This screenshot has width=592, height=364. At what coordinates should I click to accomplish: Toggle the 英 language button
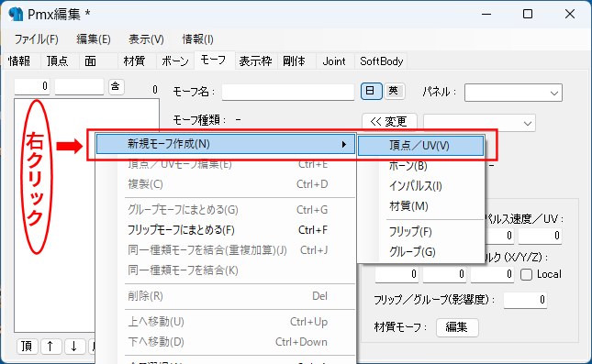(x=394, y=91)
